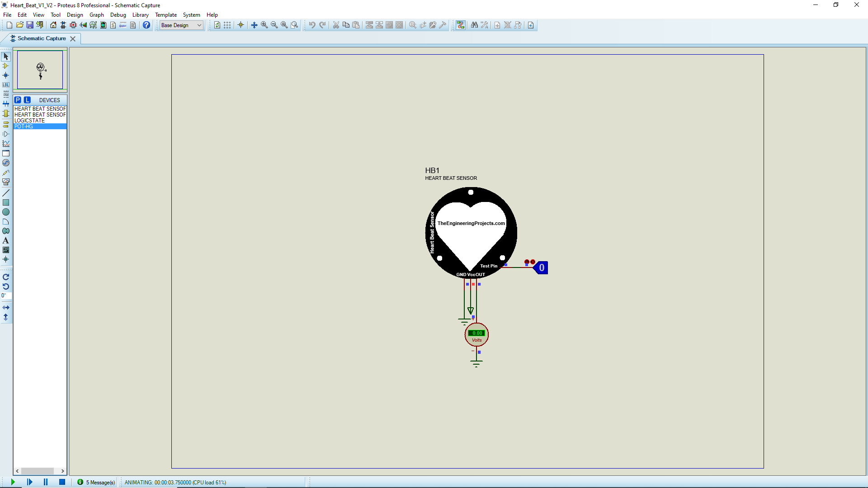
Task: Select the Probe Mode tool
Action: (x=6, y=173)
